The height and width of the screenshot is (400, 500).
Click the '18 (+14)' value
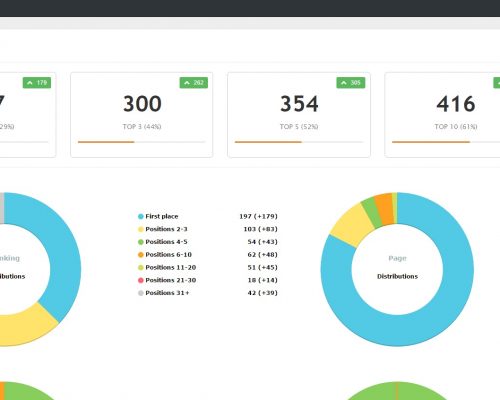(x=262, y=280)
